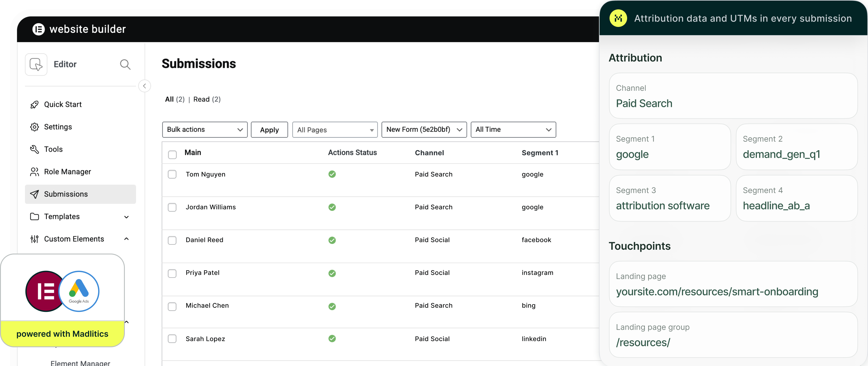The image size is (868, 366).
Task: Click the Segment 3 attribution software card
Action: coord(670,198)
